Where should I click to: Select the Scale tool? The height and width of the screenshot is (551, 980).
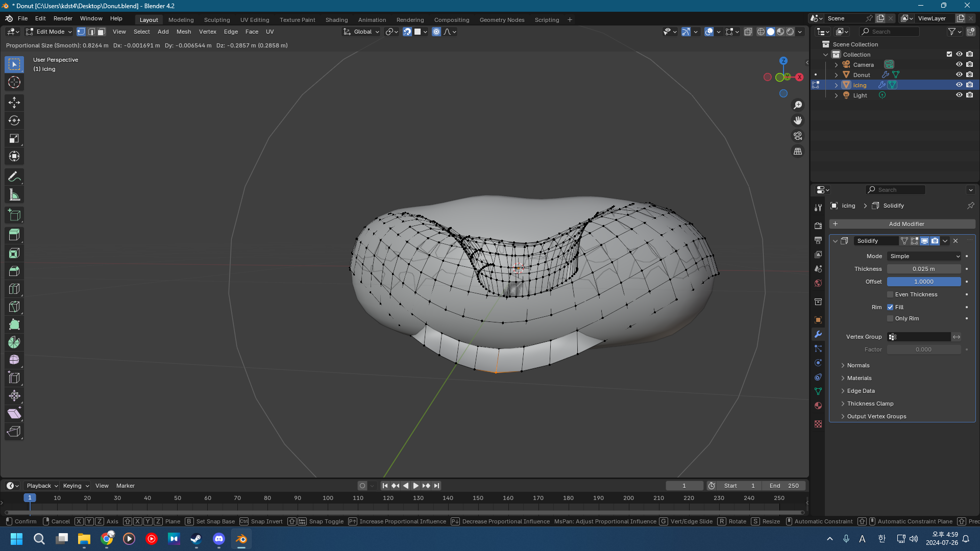coord(14,138)
